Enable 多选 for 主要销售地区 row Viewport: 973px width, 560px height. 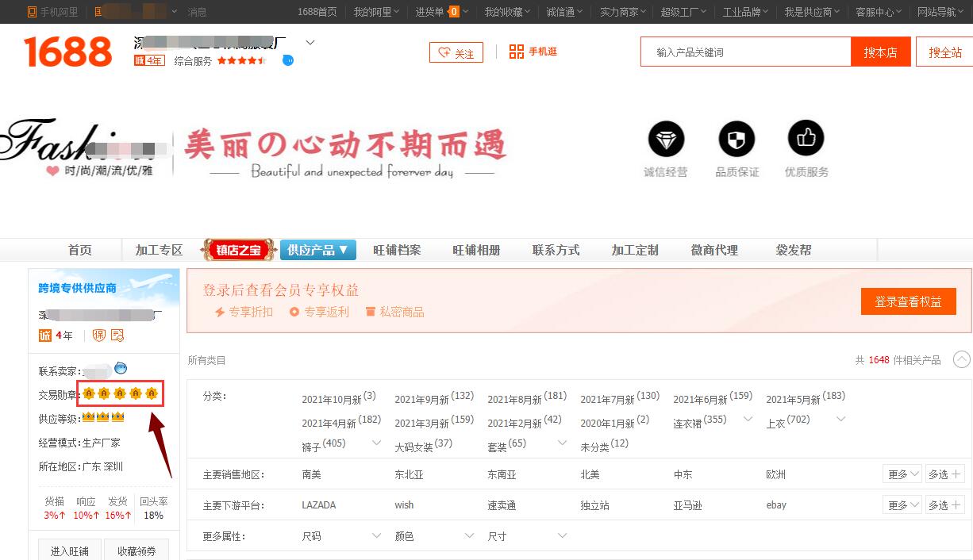[944, 474]
